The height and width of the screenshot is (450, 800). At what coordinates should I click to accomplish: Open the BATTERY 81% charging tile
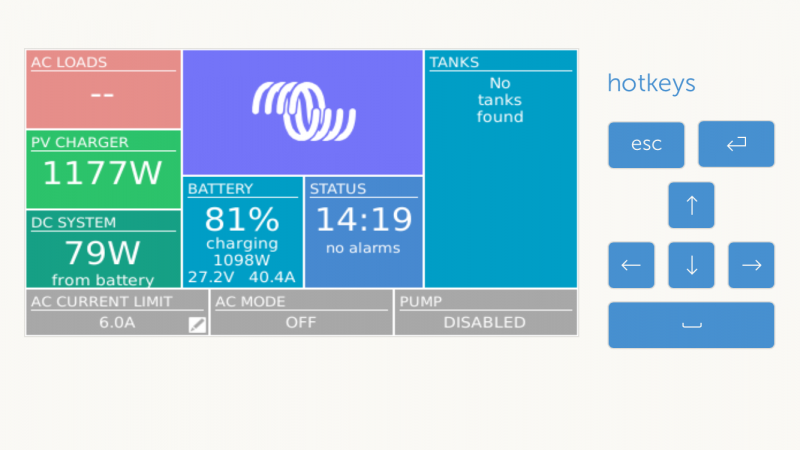[243, 232]
